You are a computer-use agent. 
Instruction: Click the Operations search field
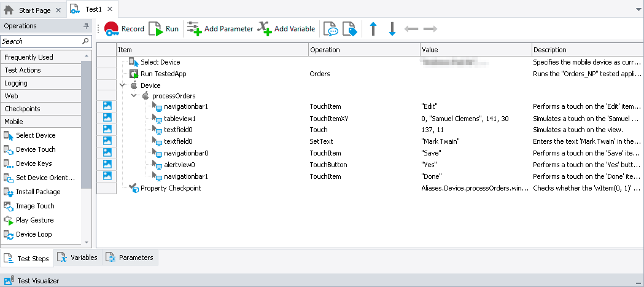(41, 41)
